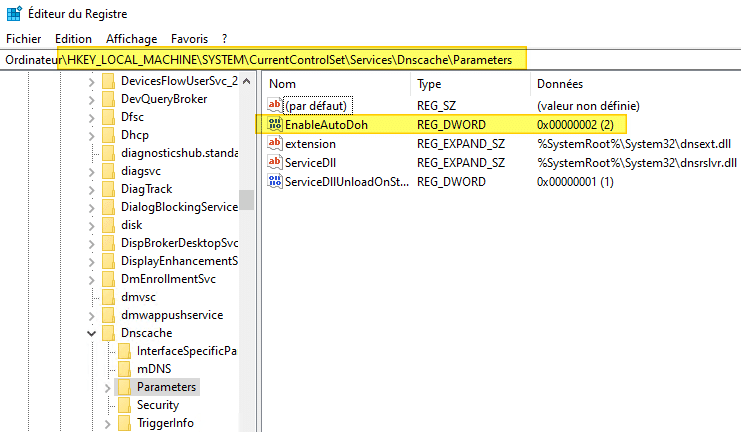Open the ? help menu
741x432 pixels.
(x=224, y=39)
